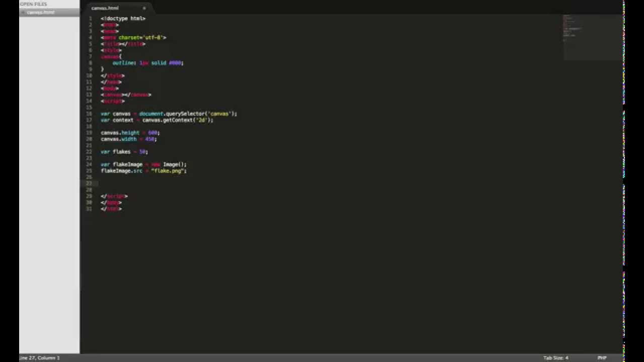Select the canvas.html editor tab
Screen dimensions: 644x362
pos(118,8)
